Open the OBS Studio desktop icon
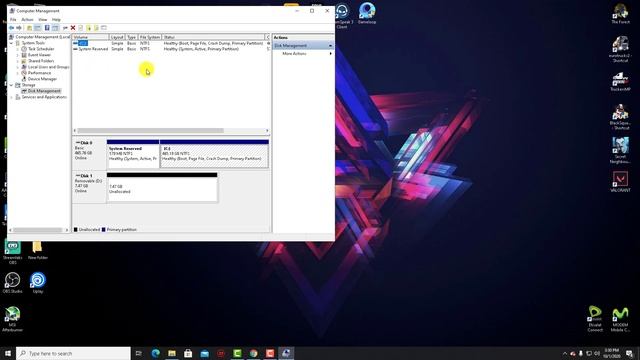The image size is (640, 360). pos(12,283)
